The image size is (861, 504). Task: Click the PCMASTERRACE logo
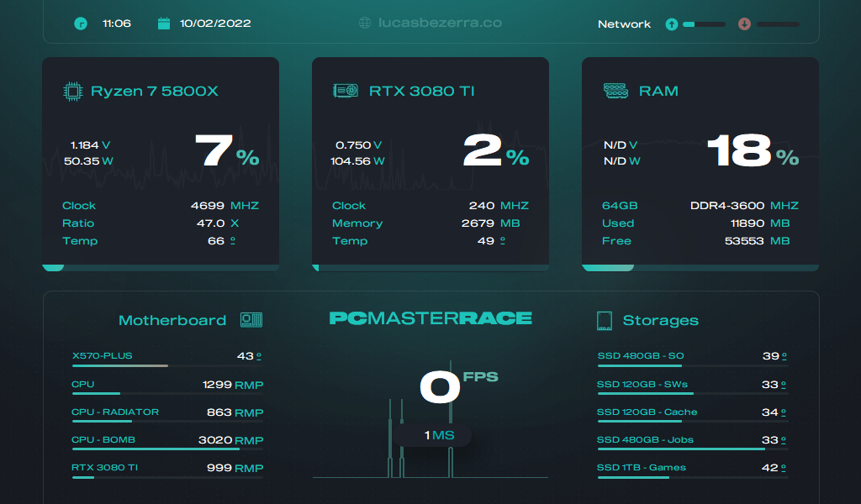point(430,318)
